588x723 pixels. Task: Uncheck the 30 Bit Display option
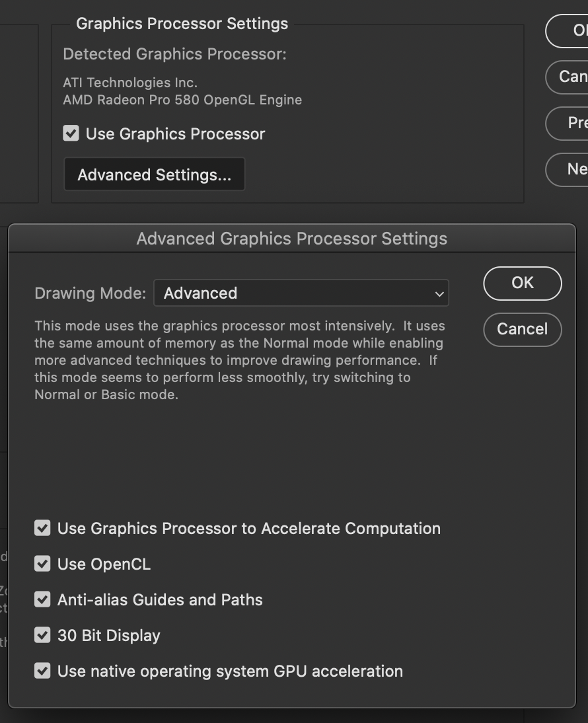[x=42, y=635]
